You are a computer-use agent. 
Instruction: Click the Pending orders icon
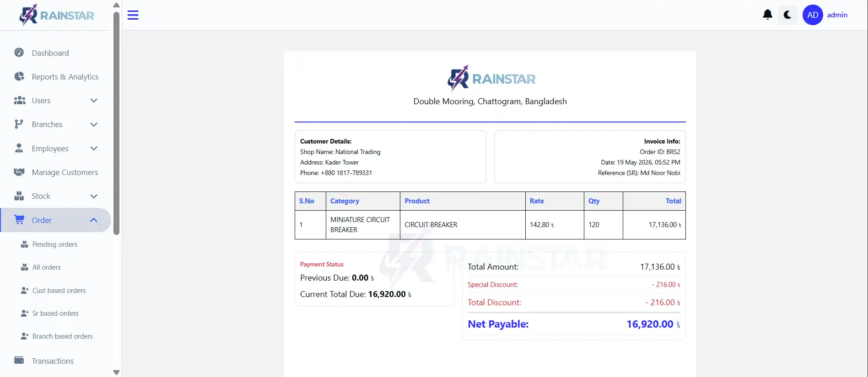click(25, 244)
